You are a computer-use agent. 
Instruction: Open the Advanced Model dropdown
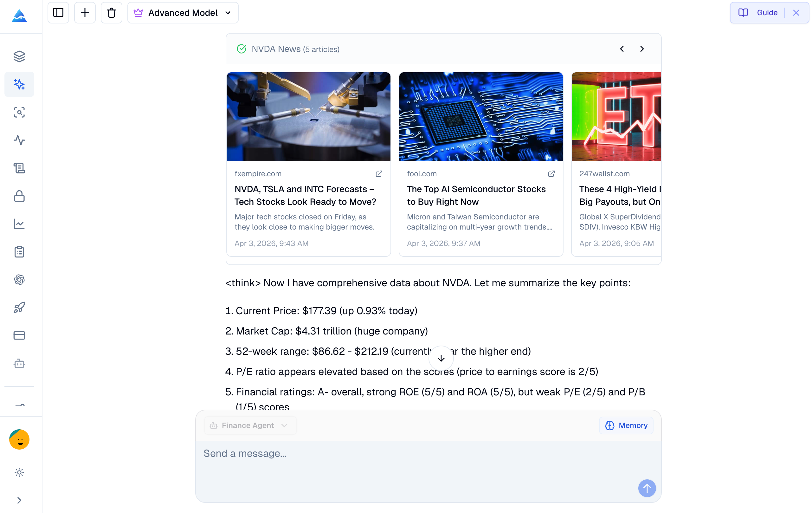tap(183, 12)
